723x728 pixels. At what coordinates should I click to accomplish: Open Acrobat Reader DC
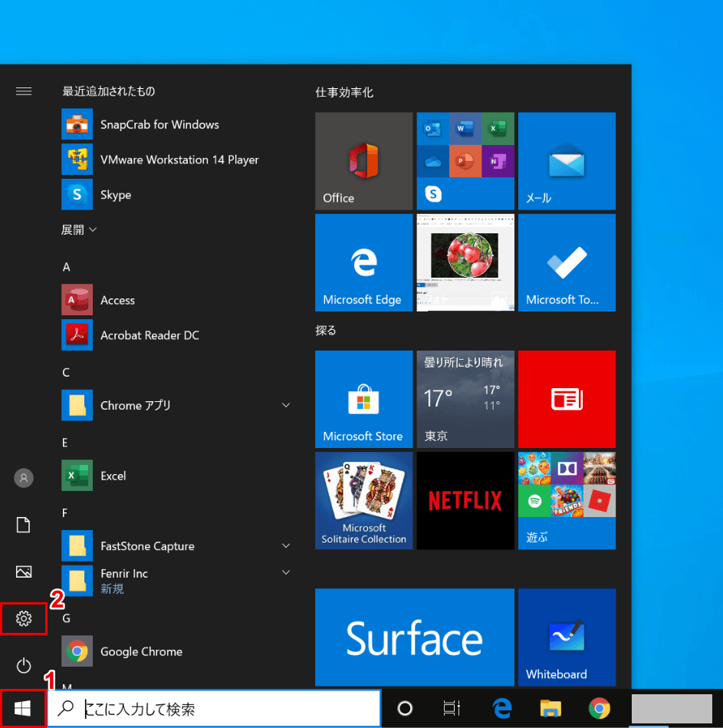176,335
